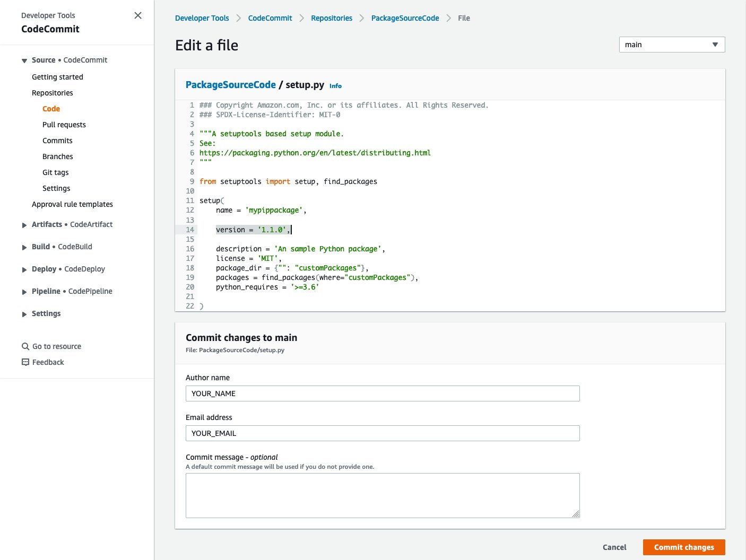
Task: Click inside the Author name field
Action: [x=382, y=393]
